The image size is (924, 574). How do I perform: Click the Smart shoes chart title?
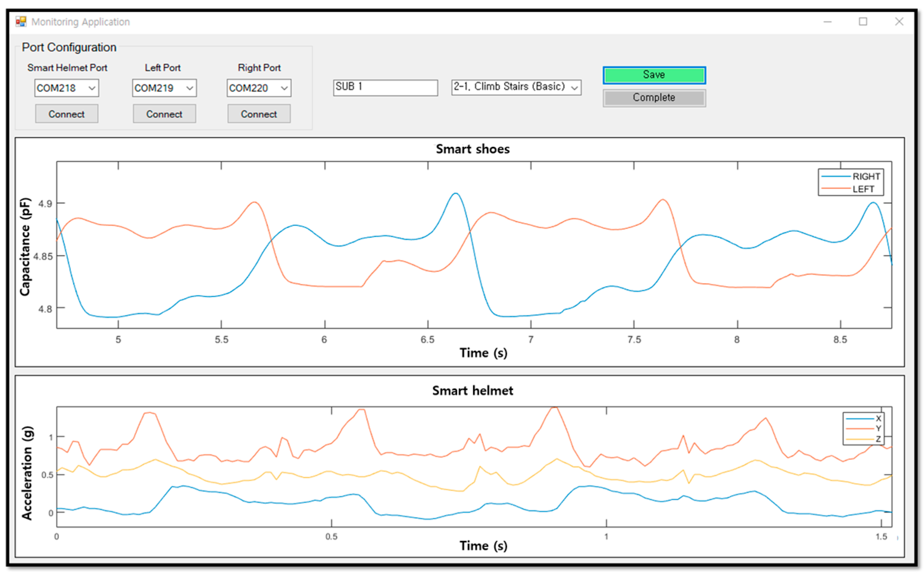(472, 149)
